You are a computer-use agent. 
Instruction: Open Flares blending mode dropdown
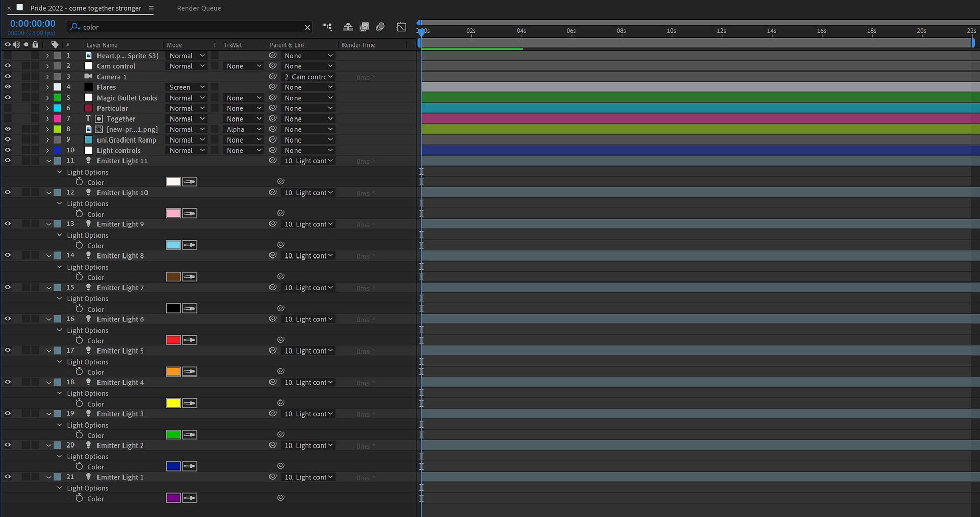click(x=187, y=87)
